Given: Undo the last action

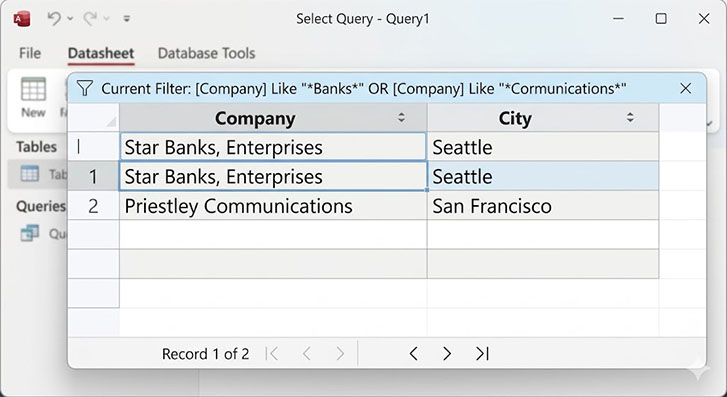Looking at the screenshot, I should (x=54, y=19).
